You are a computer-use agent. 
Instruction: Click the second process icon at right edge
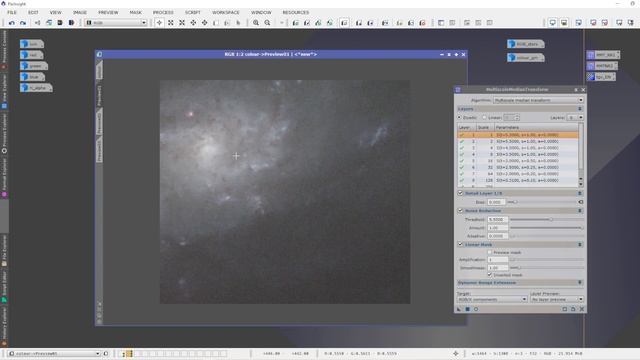(602, 65)
